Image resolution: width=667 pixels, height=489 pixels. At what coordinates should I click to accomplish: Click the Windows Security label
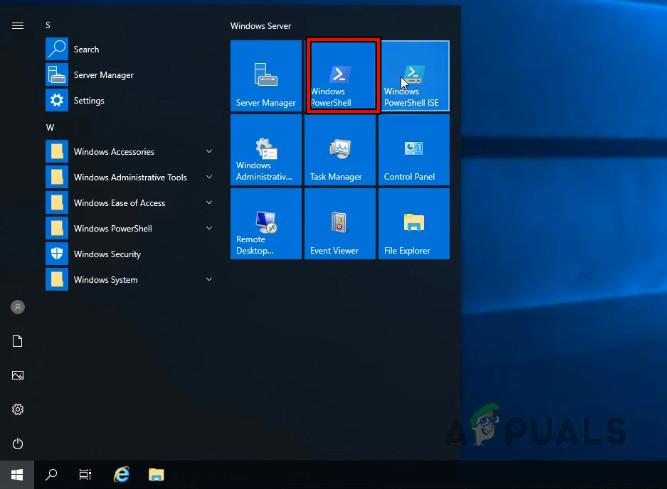(107, 254)
